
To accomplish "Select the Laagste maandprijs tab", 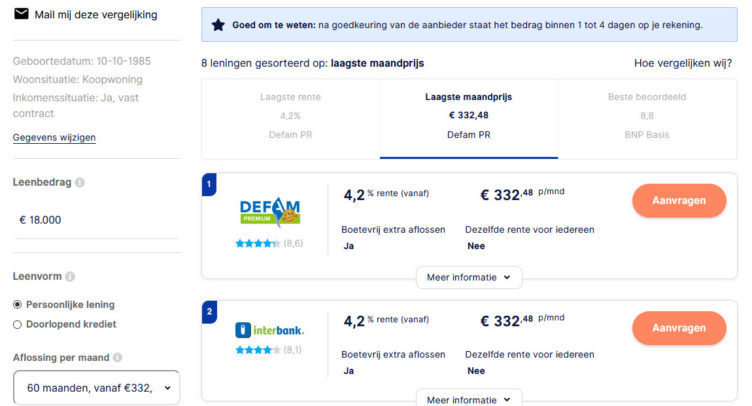I will 469,116.
